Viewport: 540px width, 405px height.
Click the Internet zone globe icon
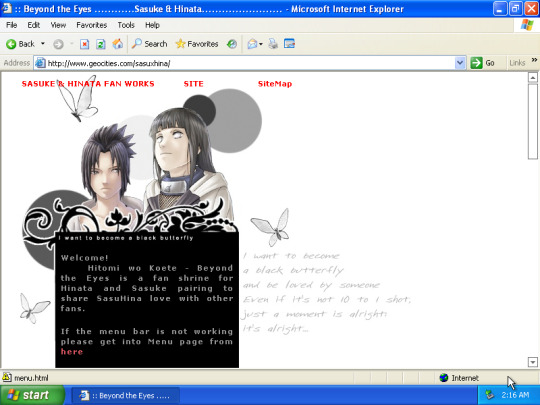pos(444,378)
